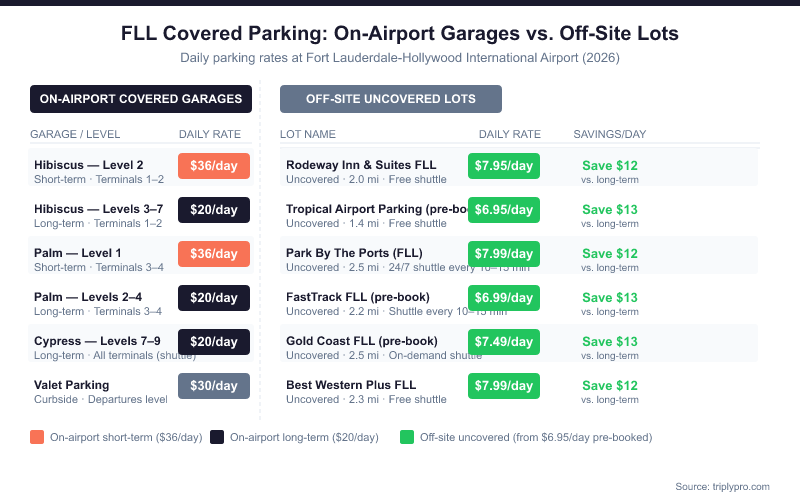
Task: Click the Hibiscus Levels 3–7 $20/day badge
Action: tap(214, 210)
